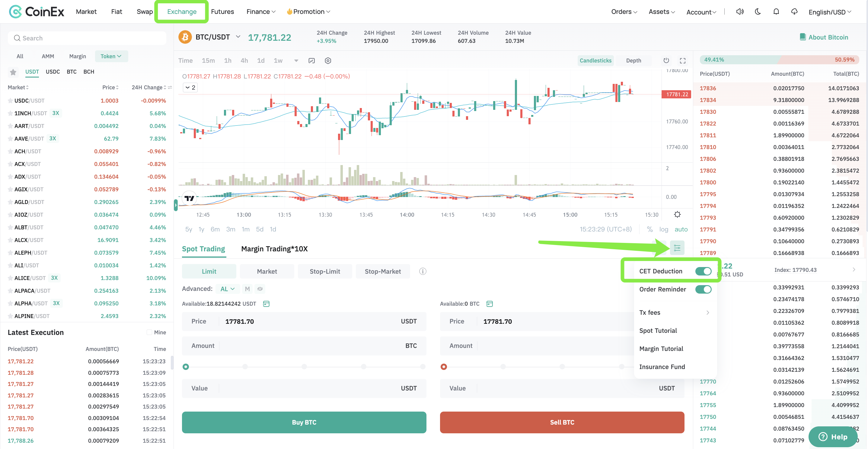Toggle the Order Reminder switch

point(703,290)
